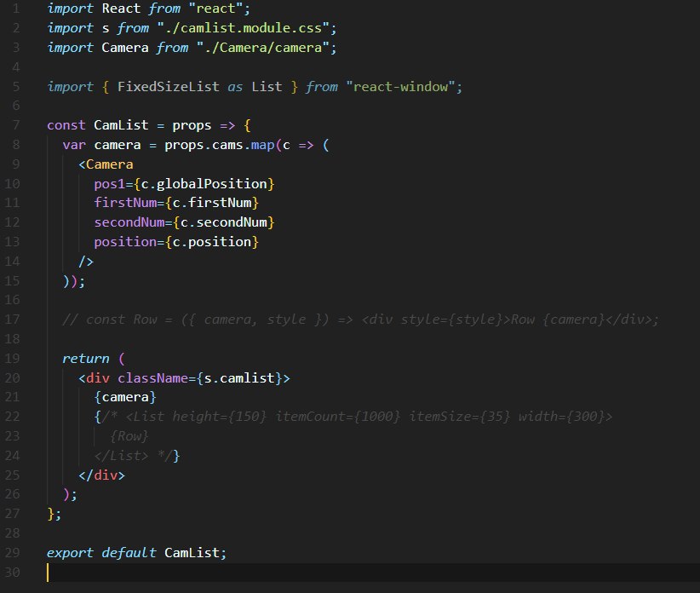The image size is (700, 593).
Task: Click the commented Row const line
Action: coord(361,320)
